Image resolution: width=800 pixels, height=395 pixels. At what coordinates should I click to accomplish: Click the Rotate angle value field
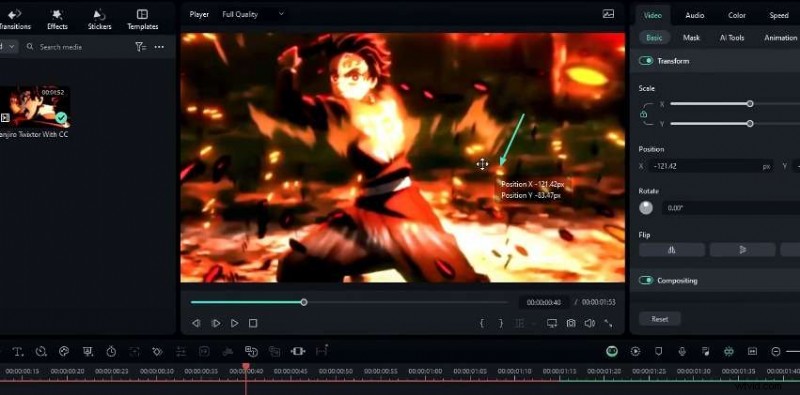[731, 208]
